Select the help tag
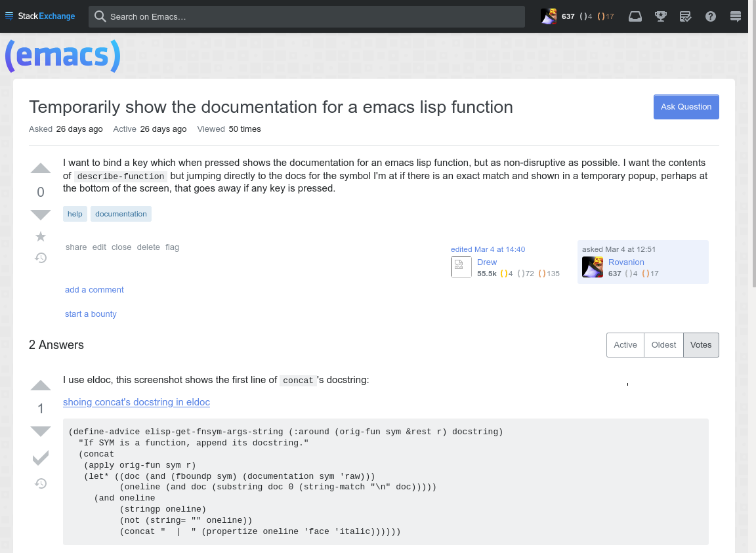This screenshot has width=756, height=553. pos(75,214)
